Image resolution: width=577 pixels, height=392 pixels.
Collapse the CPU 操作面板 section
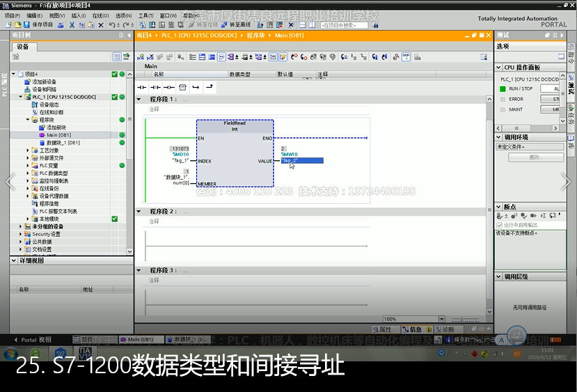498,68
